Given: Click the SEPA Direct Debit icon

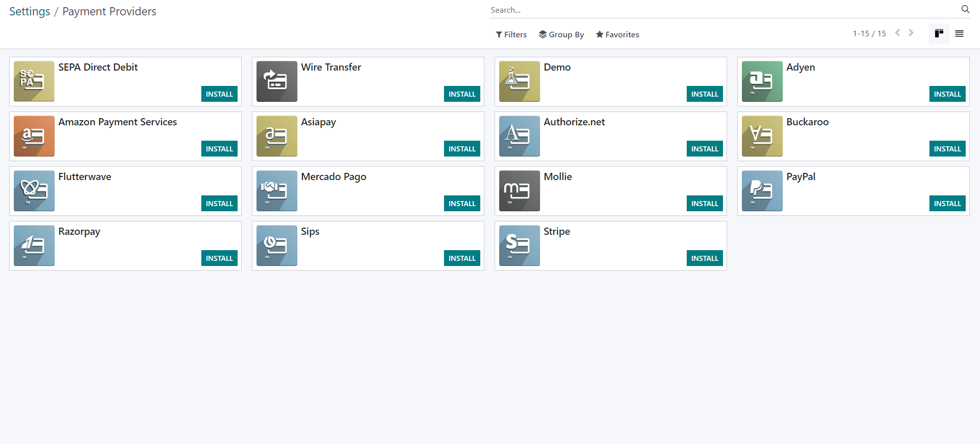Looking at the screenshot, I should [34, 81].
